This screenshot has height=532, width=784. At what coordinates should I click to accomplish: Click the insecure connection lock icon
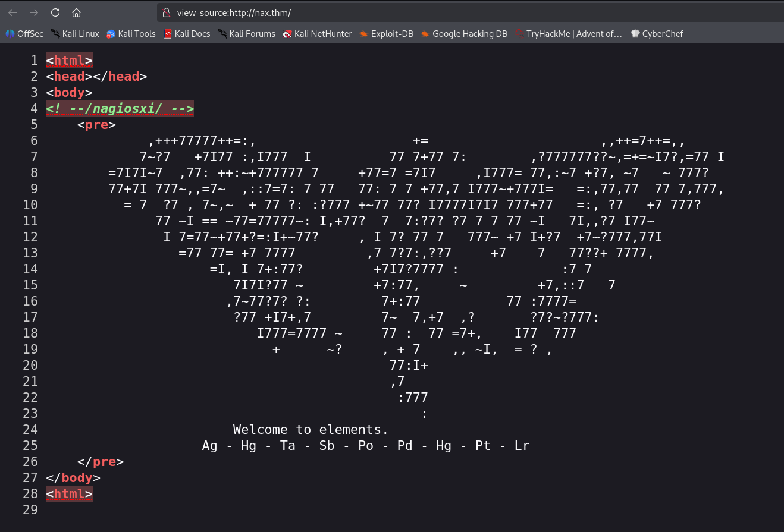(167, 12)
